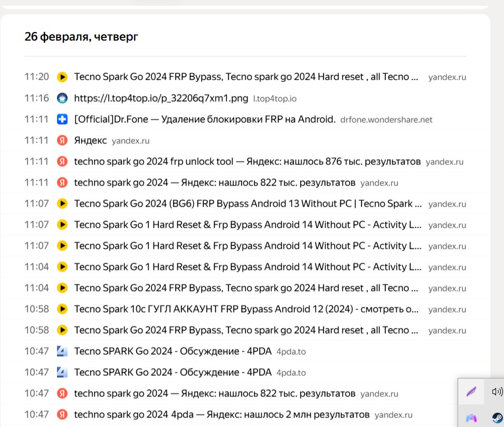Select the purple feather icon in the widget panel

point(471,392)
